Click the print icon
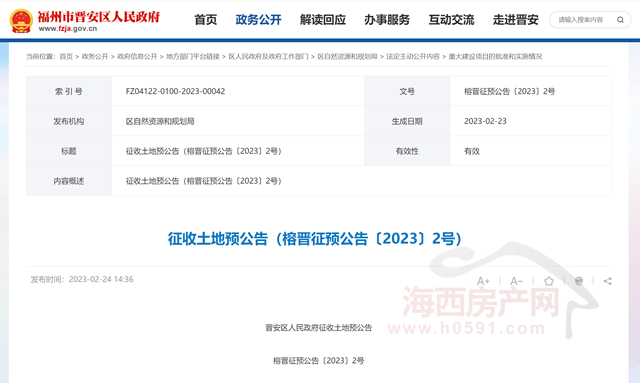640x383 pixels. (579, 281)
